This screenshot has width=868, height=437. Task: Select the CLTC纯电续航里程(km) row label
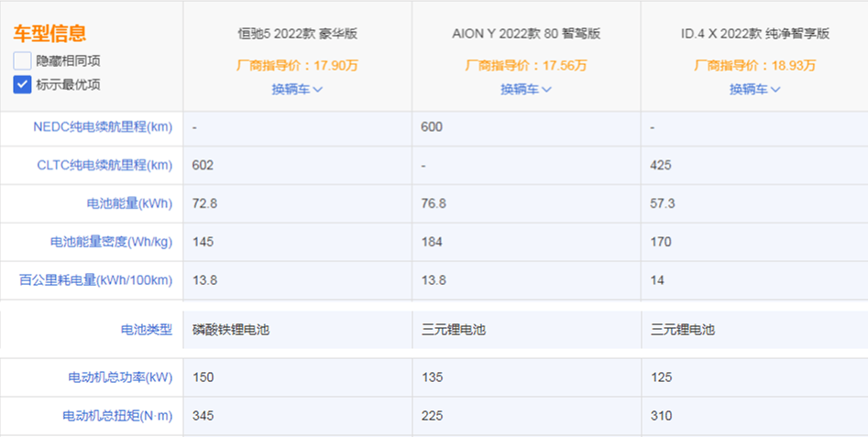[104, 166]
